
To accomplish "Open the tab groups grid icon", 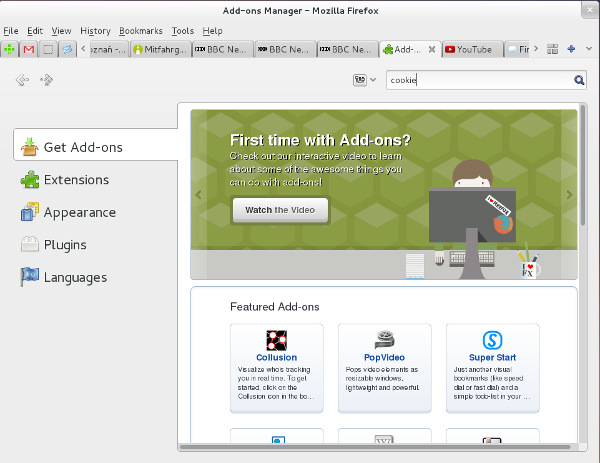I will click(x=552, y=49).
